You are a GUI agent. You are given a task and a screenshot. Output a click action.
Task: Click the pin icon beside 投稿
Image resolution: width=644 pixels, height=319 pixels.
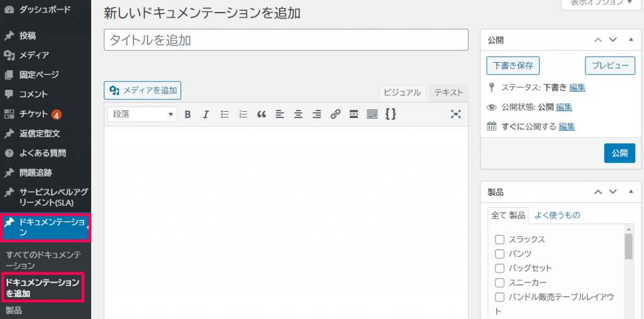tap(9, 36)
